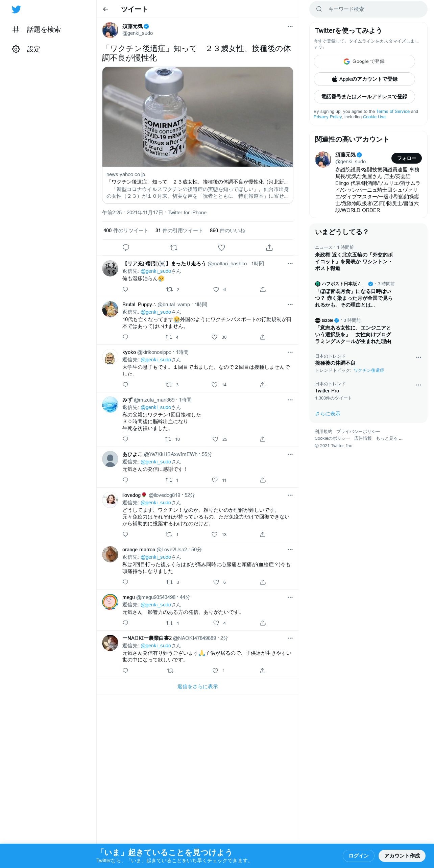Open more options on main tweet
Screen dimensions: 434x868
290,26
